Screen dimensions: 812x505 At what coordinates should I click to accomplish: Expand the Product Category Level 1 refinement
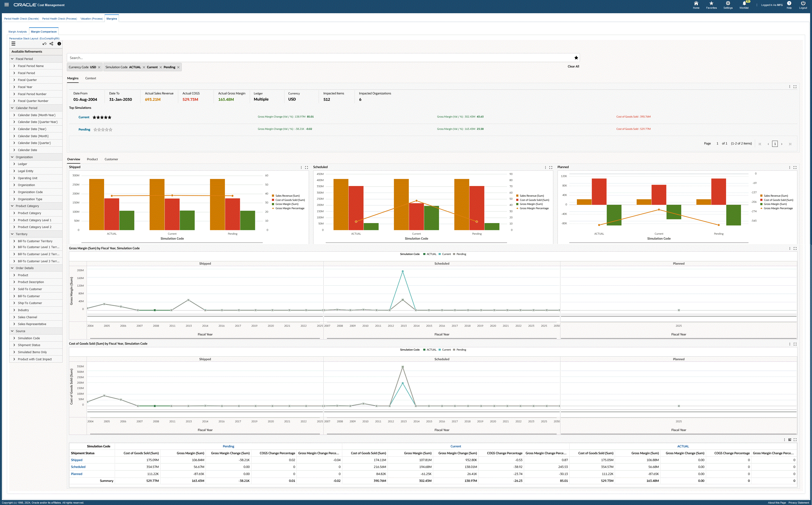(x=14, y=220)
